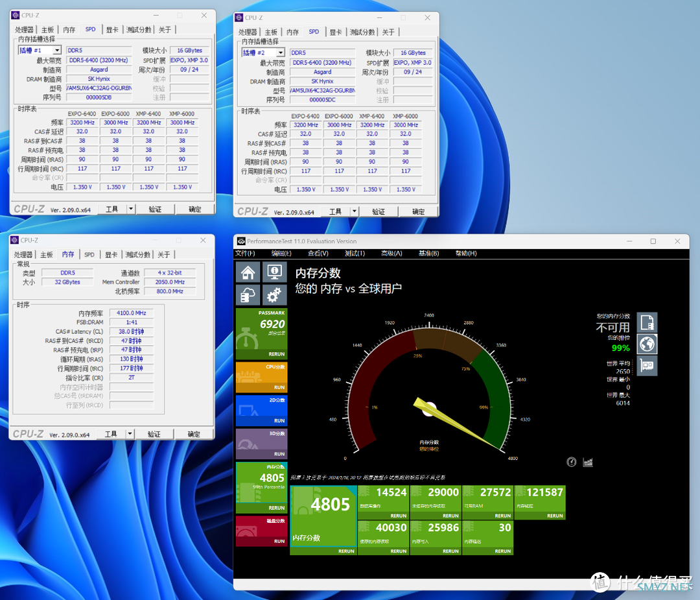
Task: Switch to SPD tab in memory CPU-Z window
Action: 89,254
